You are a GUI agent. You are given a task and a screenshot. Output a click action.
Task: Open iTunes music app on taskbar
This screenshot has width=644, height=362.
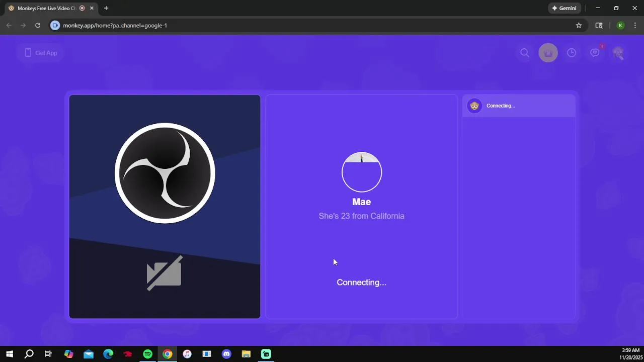click(187, 354)
